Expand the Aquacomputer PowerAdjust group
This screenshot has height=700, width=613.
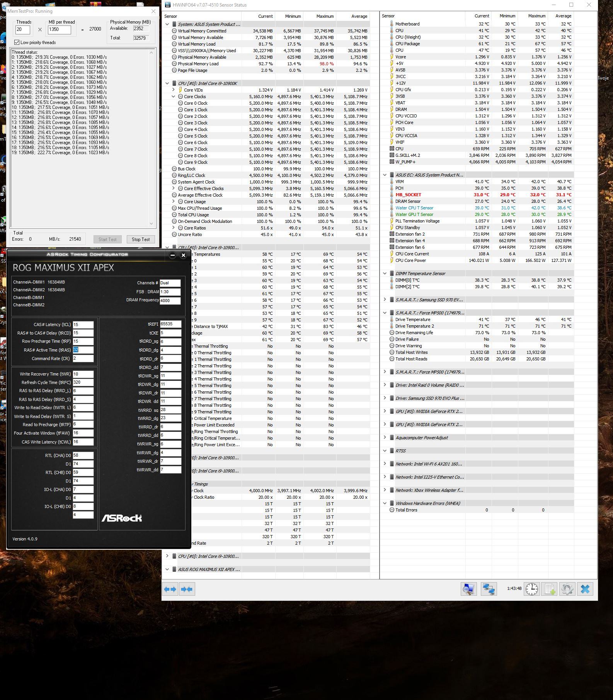coord(385,438)
